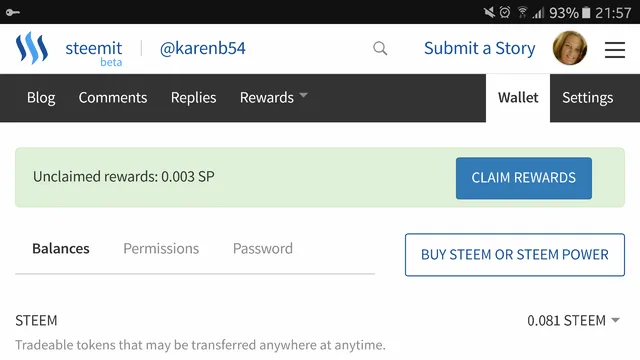640x360 pixels.
Task: Tap the battery icon in status bar
Action: click(x=586, y=13)
